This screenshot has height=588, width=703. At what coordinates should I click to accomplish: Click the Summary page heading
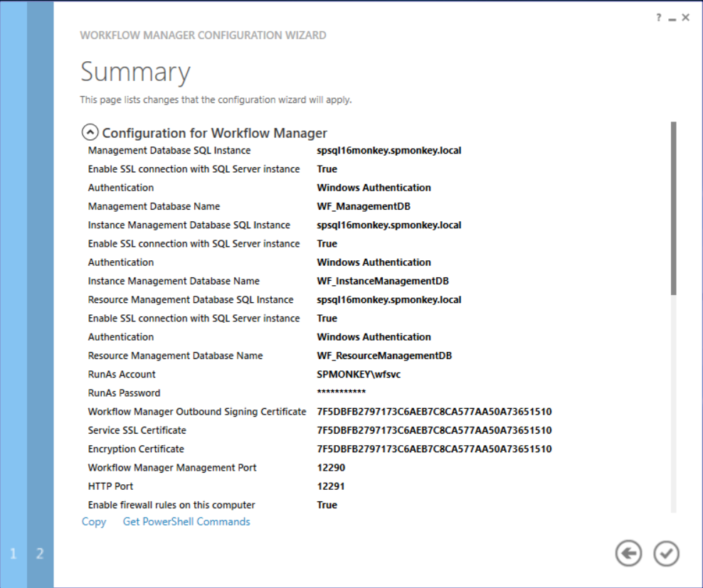point(135,73)
